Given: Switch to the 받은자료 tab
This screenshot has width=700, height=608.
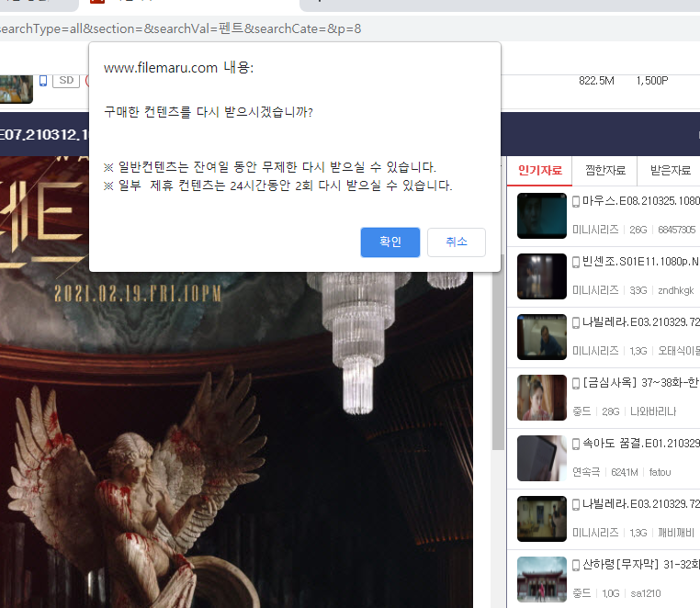Looking at the screenshot, I should [670, 171].
